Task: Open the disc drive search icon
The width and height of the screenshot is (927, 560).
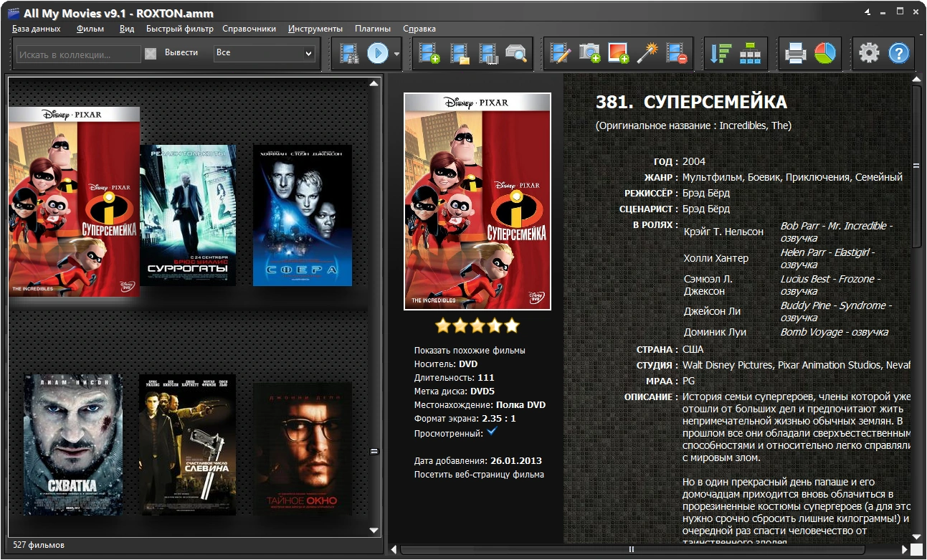Action: [x=515, y=54]
